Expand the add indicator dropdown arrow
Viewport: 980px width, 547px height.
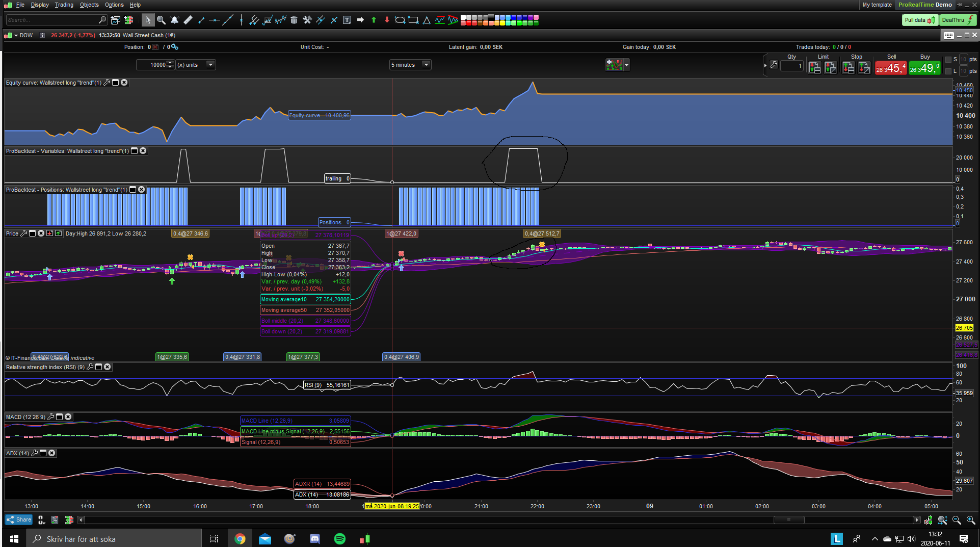(627, 65)
